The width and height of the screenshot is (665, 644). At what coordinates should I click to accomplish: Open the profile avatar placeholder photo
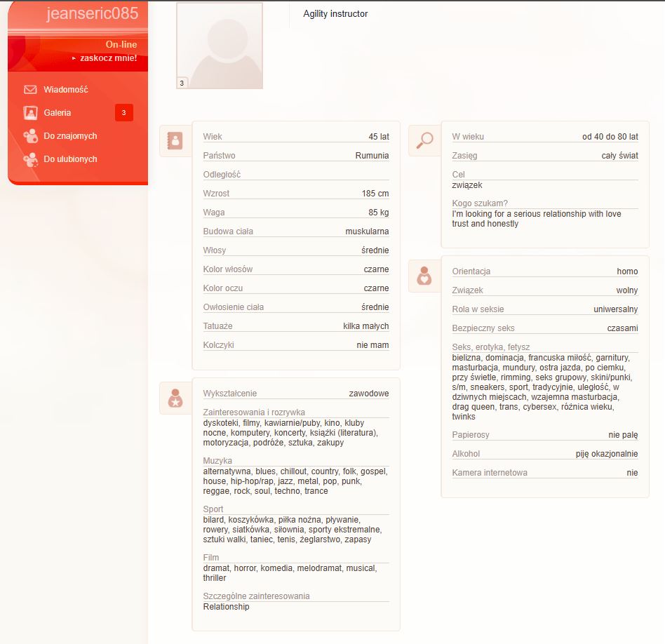pos(220,46)
